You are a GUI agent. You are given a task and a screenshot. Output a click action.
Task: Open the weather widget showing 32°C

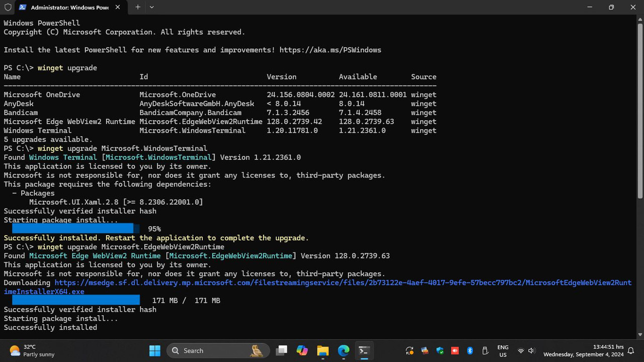[x=32, y=350]
